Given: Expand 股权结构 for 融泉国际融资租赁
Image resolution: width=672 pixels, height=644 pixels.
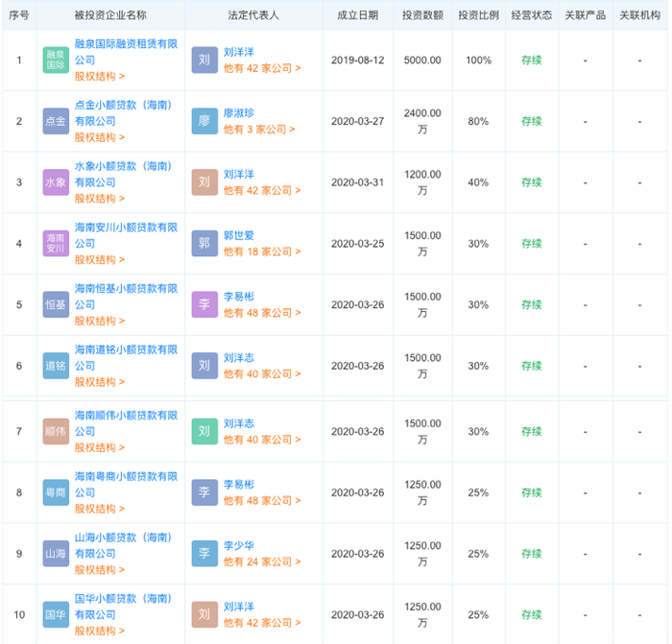Looking at the screenshot, I should tap(100, 76).
